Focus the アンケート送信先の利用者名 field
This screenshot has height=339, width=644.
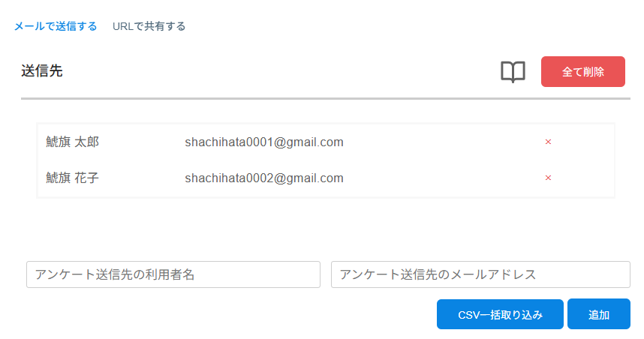173,274
